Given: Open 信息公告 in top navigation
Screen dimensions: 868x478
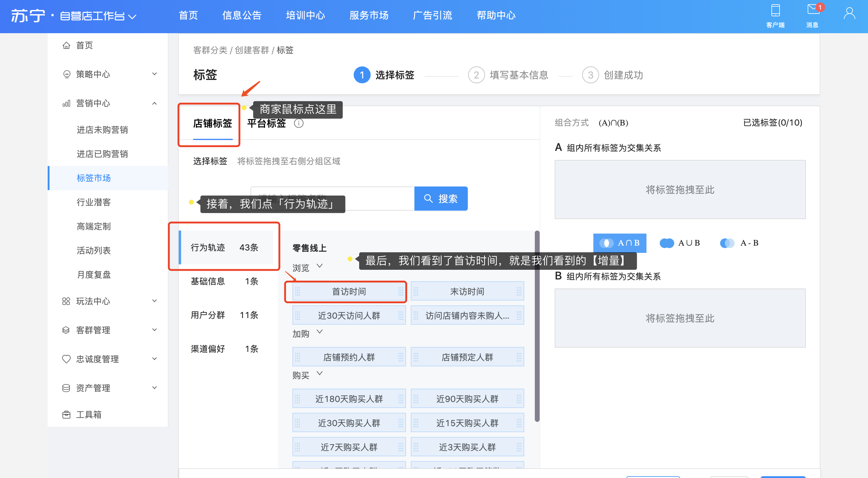Looking at the screenshot, I should click(x=242, y=15).
